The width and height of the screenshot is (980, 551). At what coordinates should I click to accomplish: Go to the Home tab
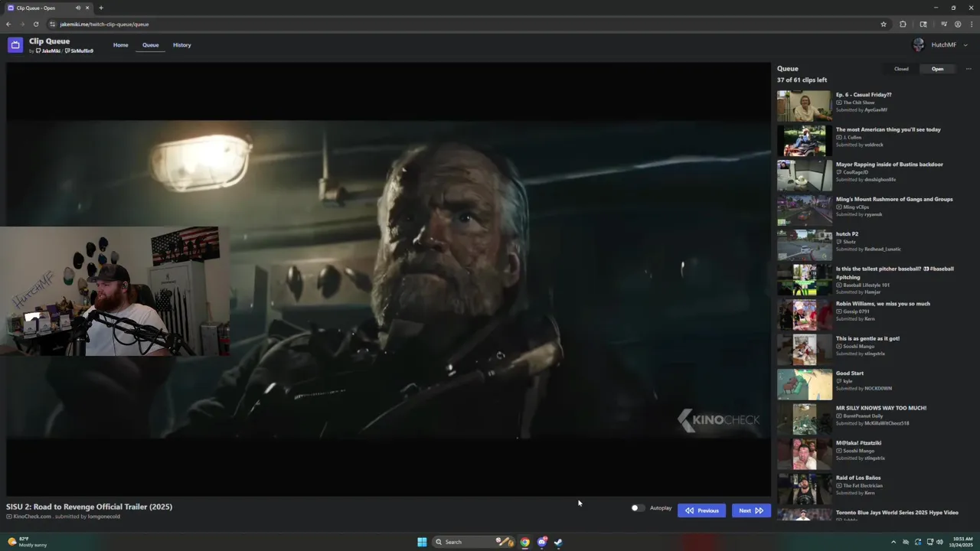pos(120,45)
